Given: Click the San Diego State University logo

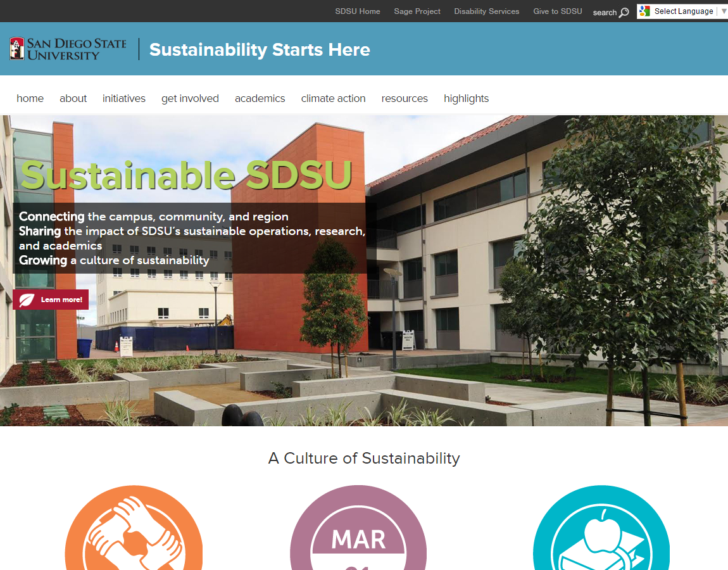Looking at the screenshot, I should tap(68, 49).
